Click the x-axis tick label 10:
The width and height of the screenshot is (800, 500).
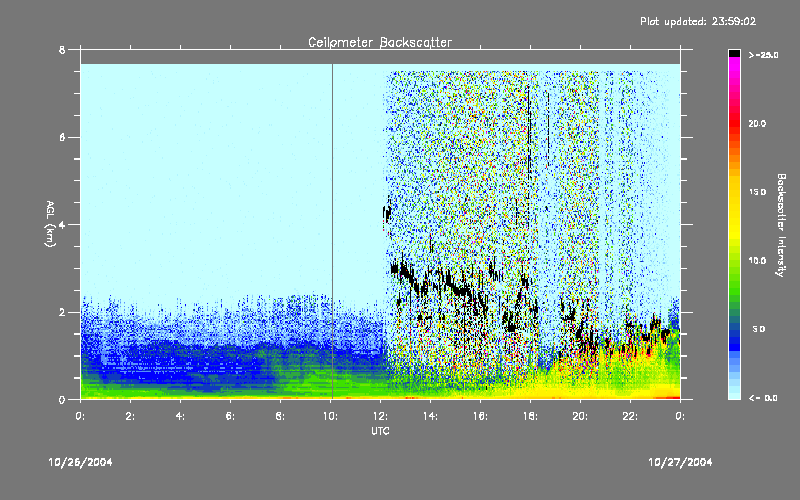[330, 416]
